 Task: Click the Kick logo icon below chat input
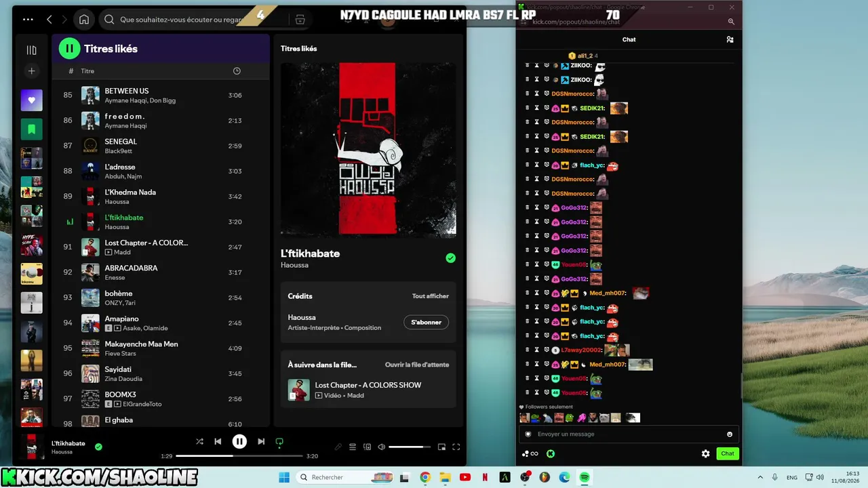coord(551,453)
